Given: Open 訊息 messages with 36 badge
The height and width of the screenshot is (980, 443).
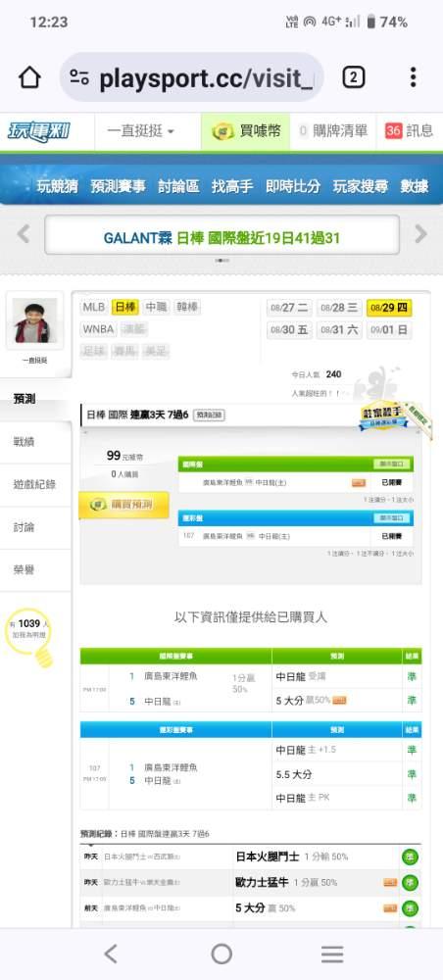Looking at the screenshot, I should [409, 131].
